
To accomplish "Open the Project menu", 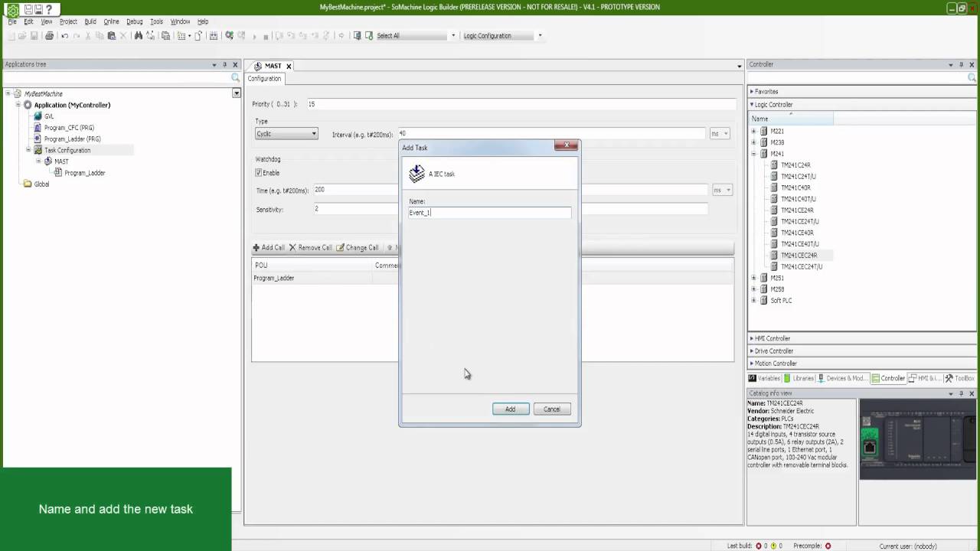I will [68, 21].
